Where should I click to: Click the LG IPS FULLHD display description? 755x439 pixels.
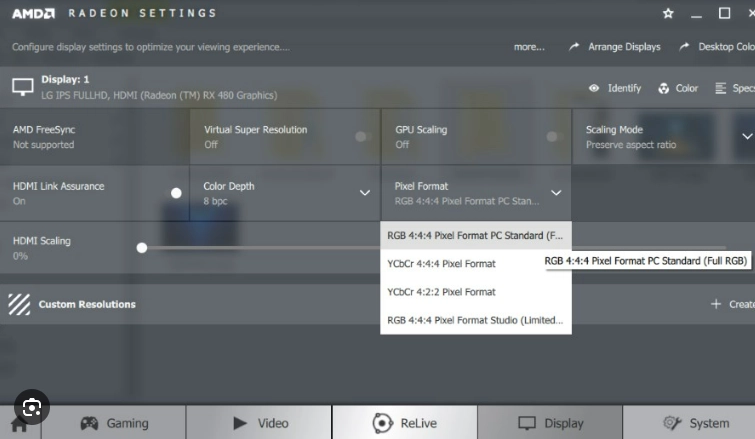tap(159, 95)
